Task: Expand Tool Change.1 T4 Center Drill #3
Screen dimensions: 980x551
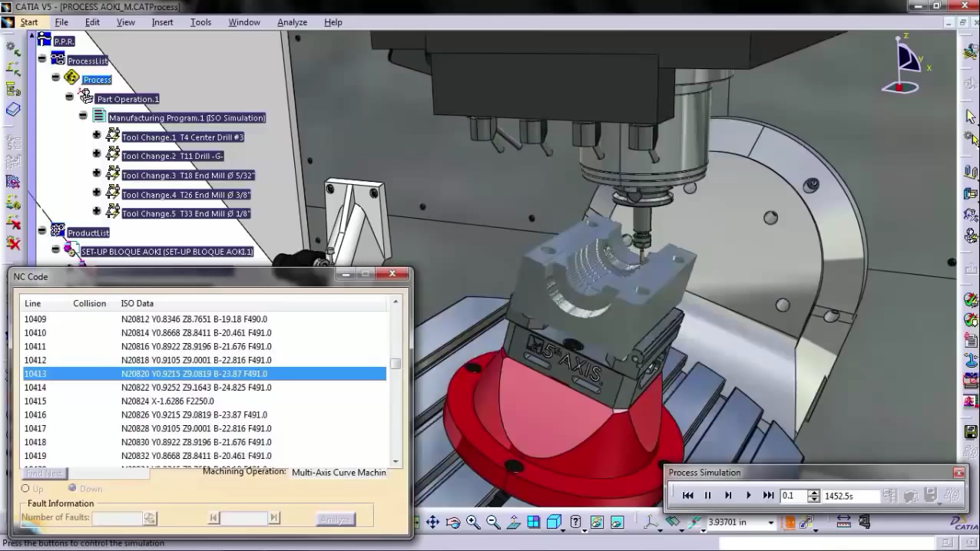Action: (x=97, y=135)
